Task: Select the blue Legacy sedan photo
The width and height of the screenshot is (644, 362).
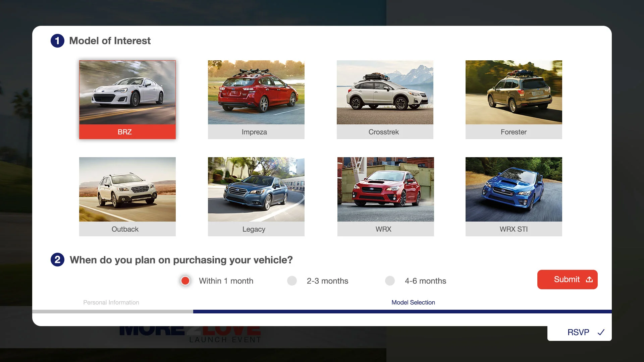Action: click(256, 189)
